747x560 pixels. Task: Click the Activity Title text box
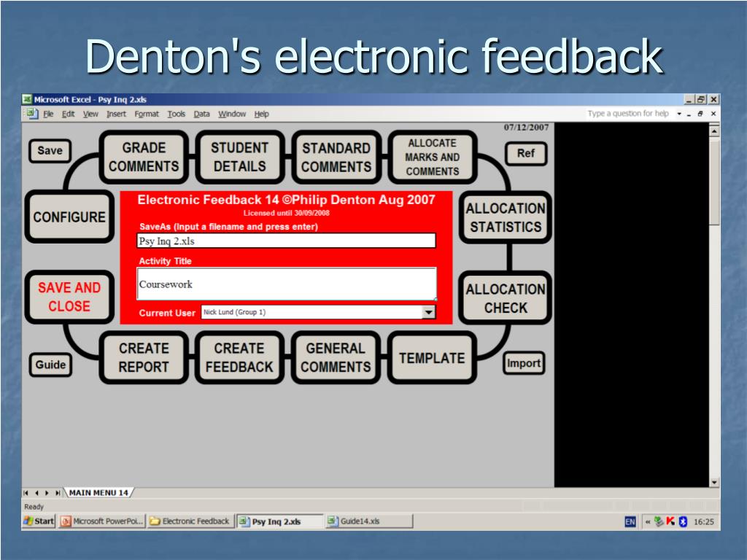pyautogui.click(x=286, y=284)
